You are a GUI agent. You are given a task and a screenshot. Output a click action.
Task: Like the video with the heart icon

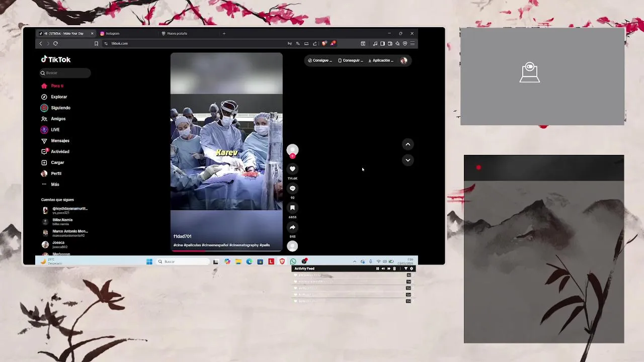(x=292, y=169)
